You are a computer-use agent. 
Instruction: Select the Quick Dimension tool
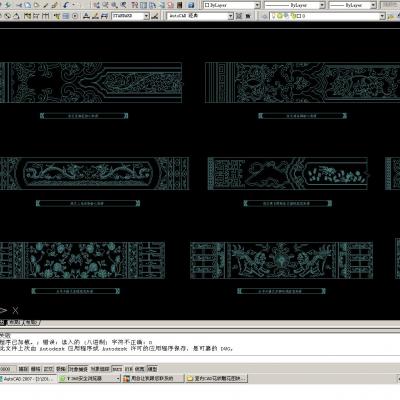click(27, 16)
